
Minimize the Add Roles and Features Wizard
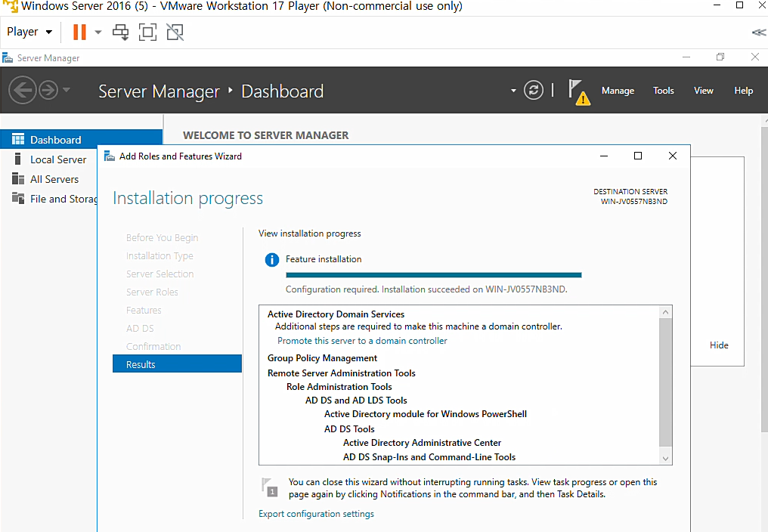click(604, 156)
